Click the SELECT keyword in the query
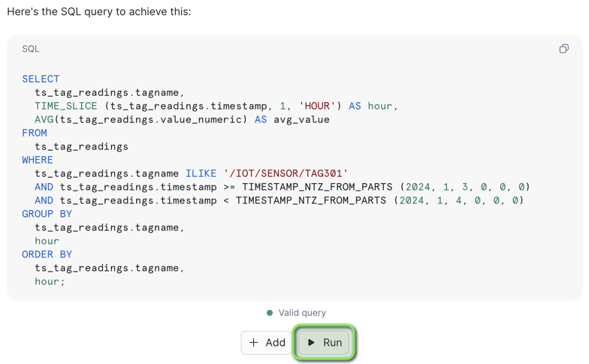Image resolution: width=589 pixels, height=364 pixels. pyautogui.click(x=41, y=79)
